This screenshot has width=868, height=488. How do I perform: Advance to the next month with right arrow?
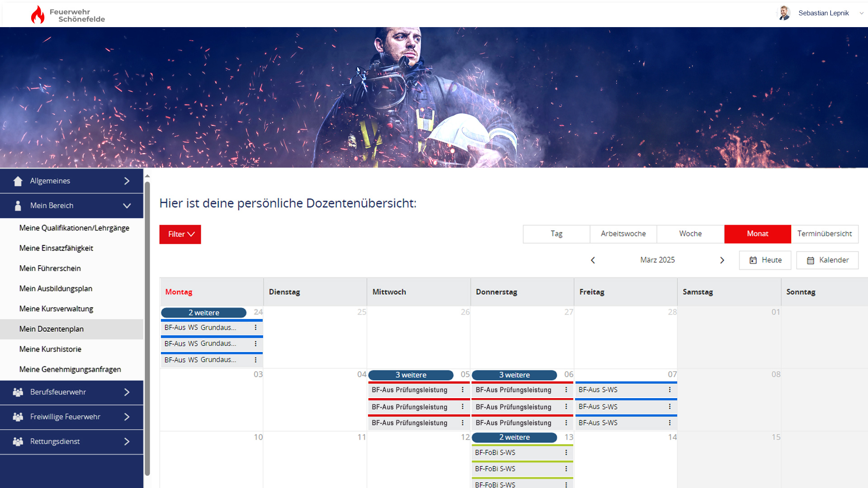(x=722, y=260)
